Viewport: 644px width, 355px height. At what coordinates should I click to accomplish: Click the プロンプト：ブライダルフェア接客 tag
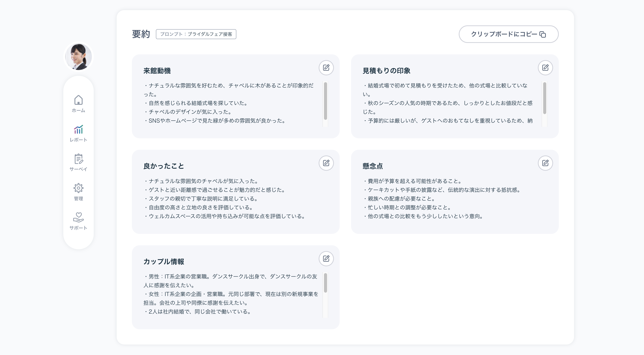[x=196, y=34]
